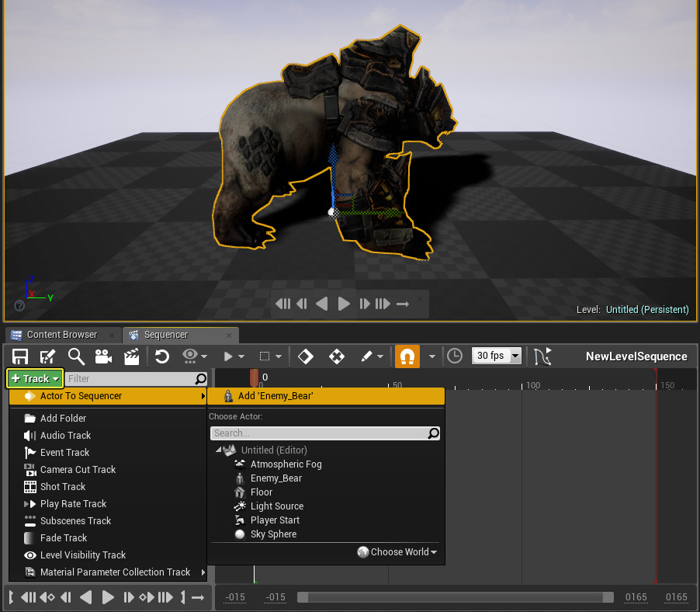Click the timeline range scrollbar at bottom

(x=455, y=597)
